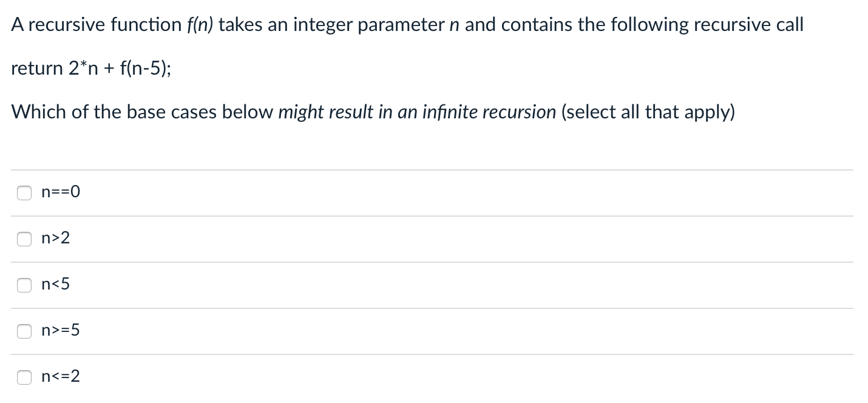The height and width of the screenshot is (403, 868).
Task: Click the question title text
Action: pos(407,24)
